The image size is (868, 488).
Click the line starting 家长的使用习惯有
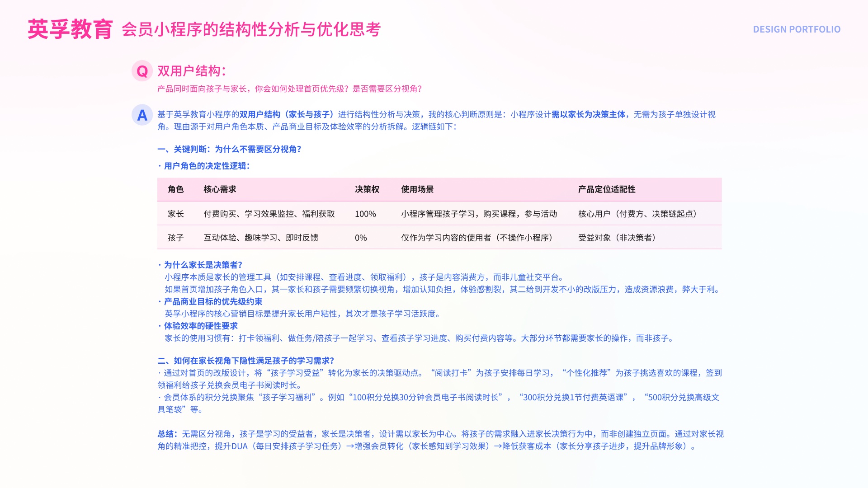[420, 338]
